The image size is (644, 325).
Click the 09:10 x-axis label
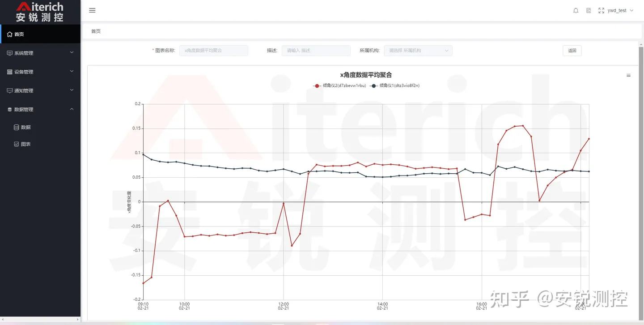click(x=143, y=306)
